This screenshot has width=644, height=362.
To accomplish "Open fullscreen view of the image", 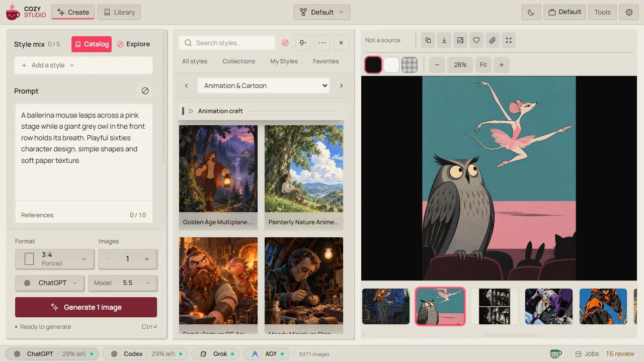I will pyautogui.click(x=509, y=41).
